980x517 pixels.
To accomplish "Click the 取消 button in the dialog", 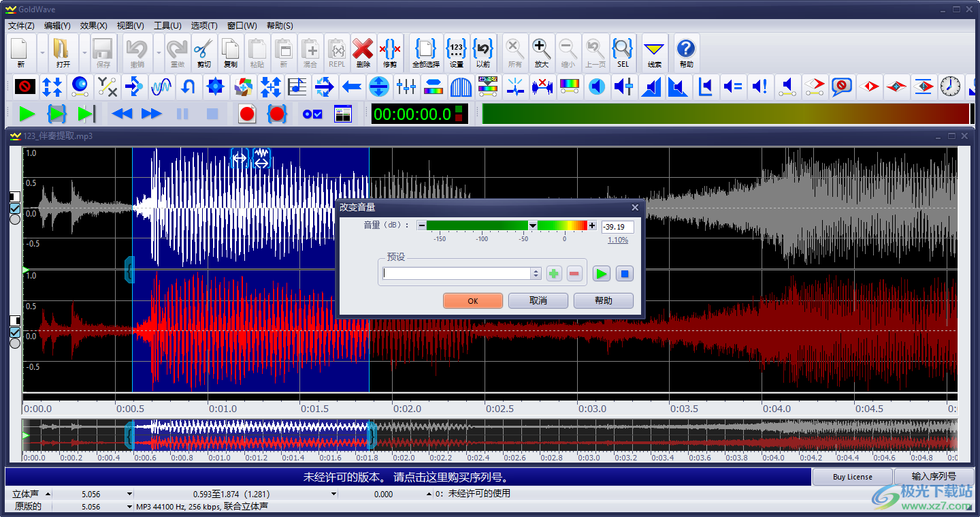I will tap(538, 300).
